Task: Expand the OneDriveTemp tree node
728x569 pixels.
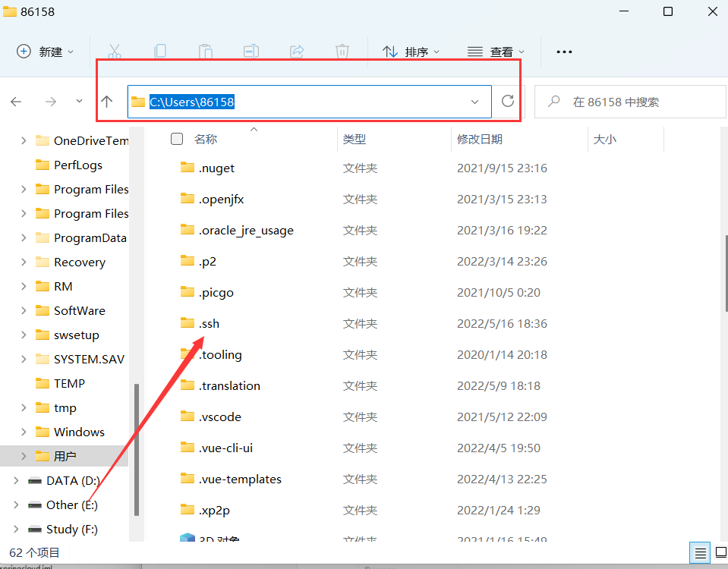Action: tap(24, 140)
